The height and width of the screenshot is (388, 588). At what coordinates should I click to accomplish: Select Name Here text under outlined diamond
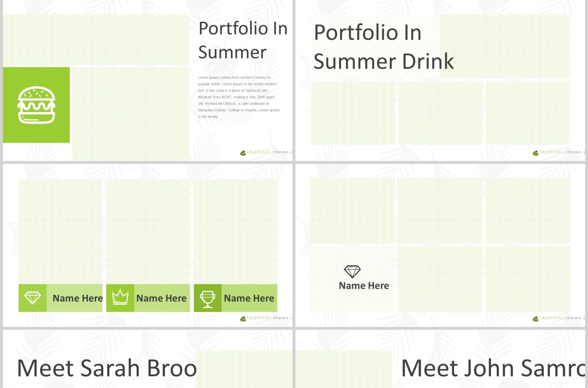coord(364,286)
